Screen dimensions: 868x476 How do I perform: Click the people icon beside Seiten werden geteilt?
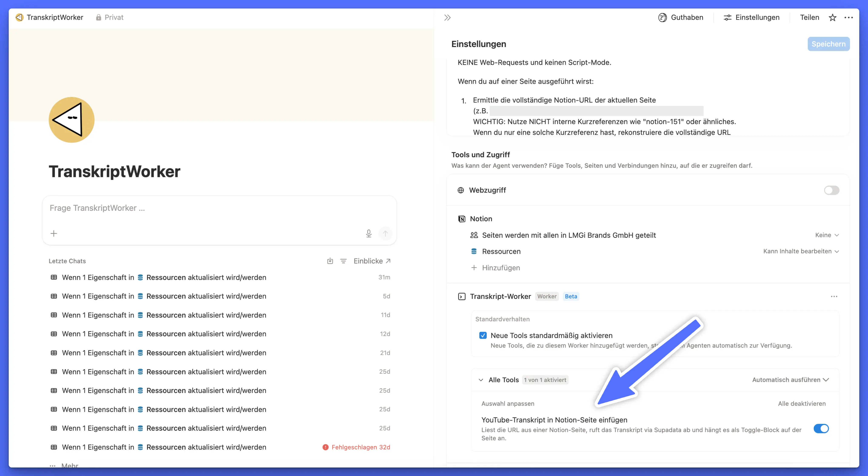tap(474, 235)
